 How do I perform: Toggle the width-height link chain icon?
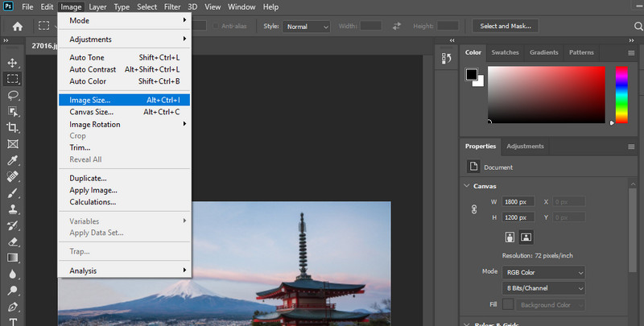pyautogui.click(x=474, y=209)
